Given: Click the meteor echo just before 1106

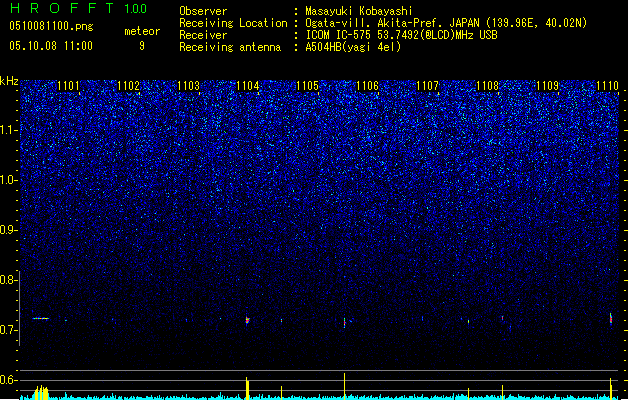Looking at the screenshot, I should pyautogui.click(x=345, y=323).
